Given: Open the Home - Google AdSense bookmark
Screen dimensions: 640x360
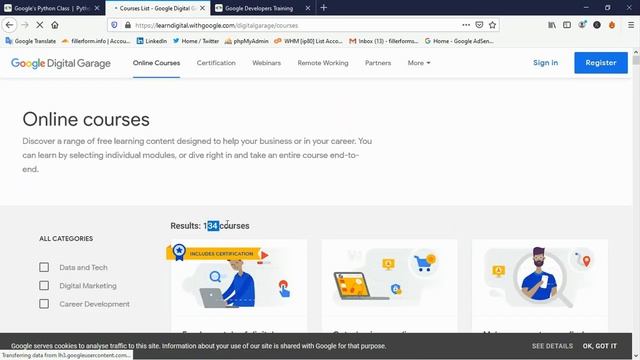Looking at the screenshot, I should (x=459, y=41).
